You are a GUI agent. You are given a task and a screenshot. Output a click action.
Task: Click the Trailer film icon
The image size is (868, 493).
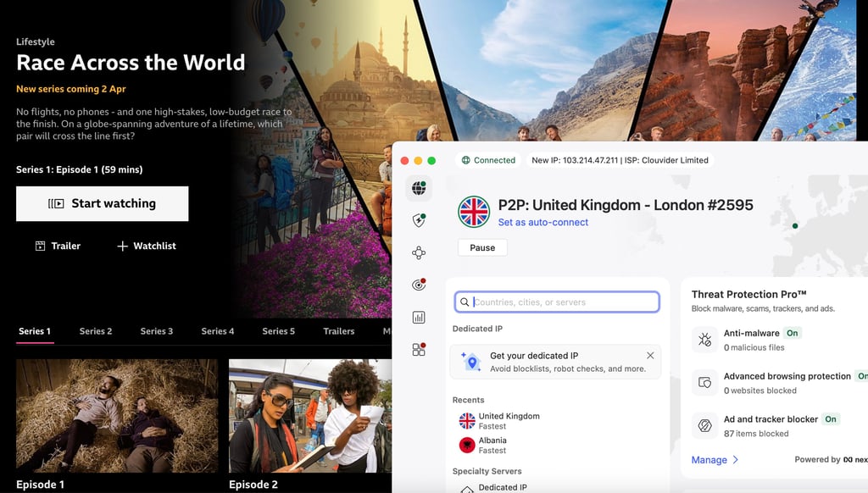tap(41, 246)
